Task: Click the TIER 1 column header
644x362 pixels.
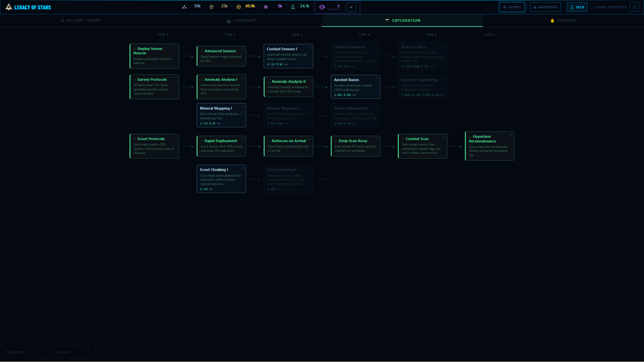Action: [x=163, y=35]
